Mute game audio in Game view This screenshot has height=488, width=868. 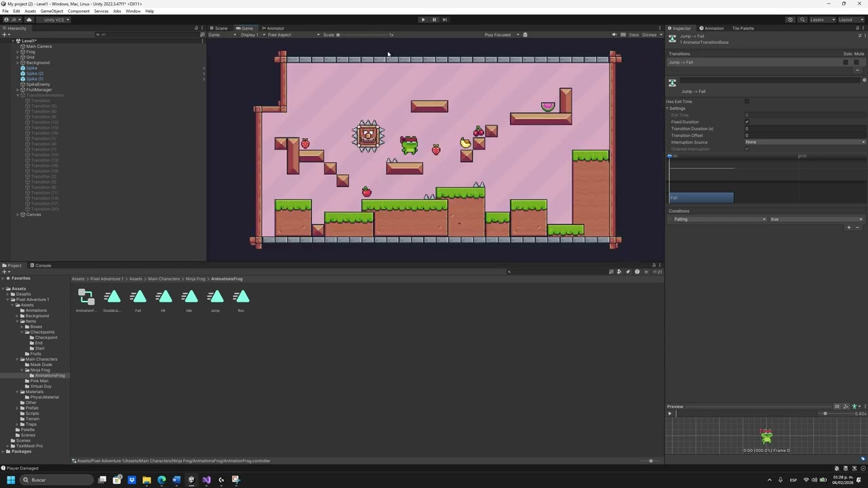click(614, 35)
